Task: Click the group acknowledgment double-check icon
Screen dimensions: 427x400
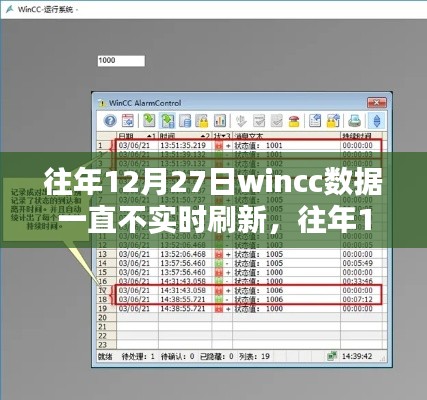Action: [x=276, y=121]
